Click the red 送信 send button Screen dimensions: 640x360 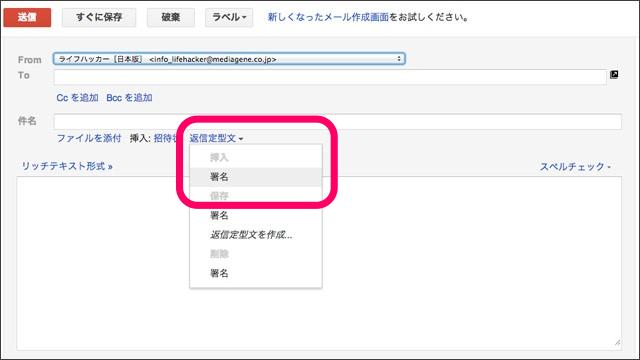point(27,17)
